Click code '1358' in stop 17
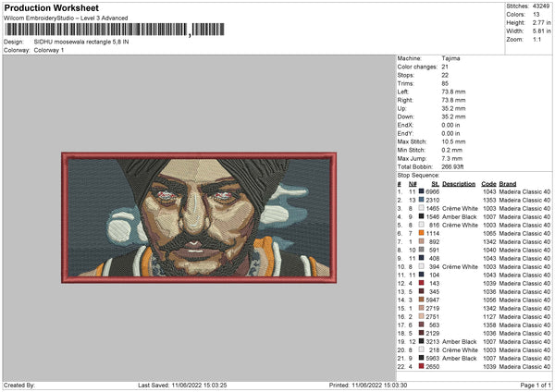The height and width of the screenshot is (392, 555). click(x=489, y=325)
